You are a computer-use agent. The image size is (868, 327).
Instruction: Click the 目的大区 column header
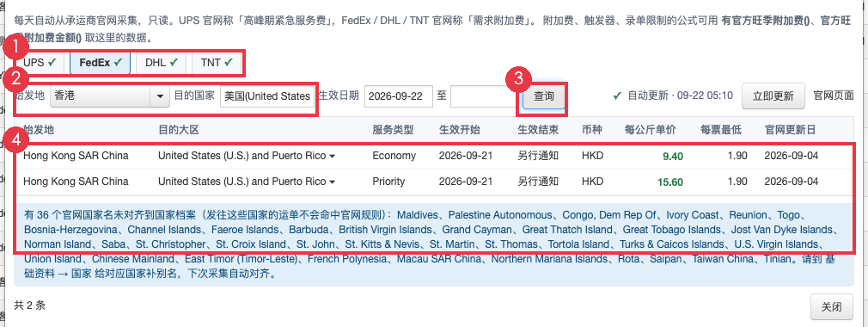(x=178, y=130)
